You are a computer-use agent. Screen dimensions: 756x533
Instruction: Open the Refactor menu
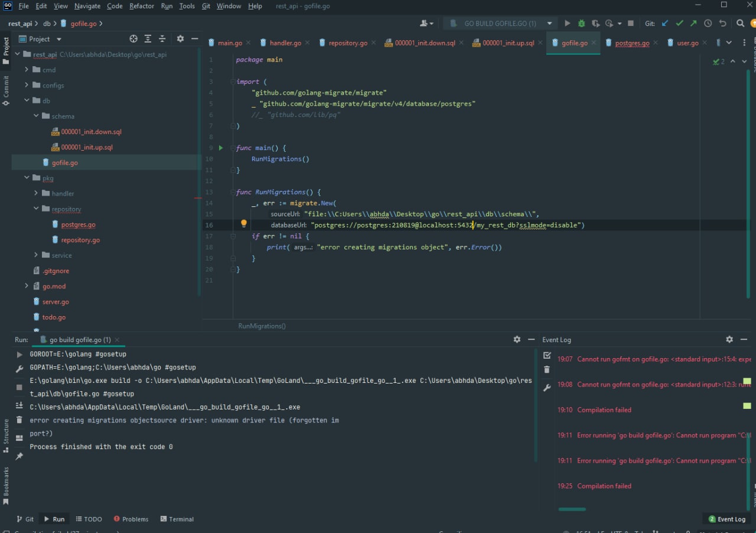point(142,6)
